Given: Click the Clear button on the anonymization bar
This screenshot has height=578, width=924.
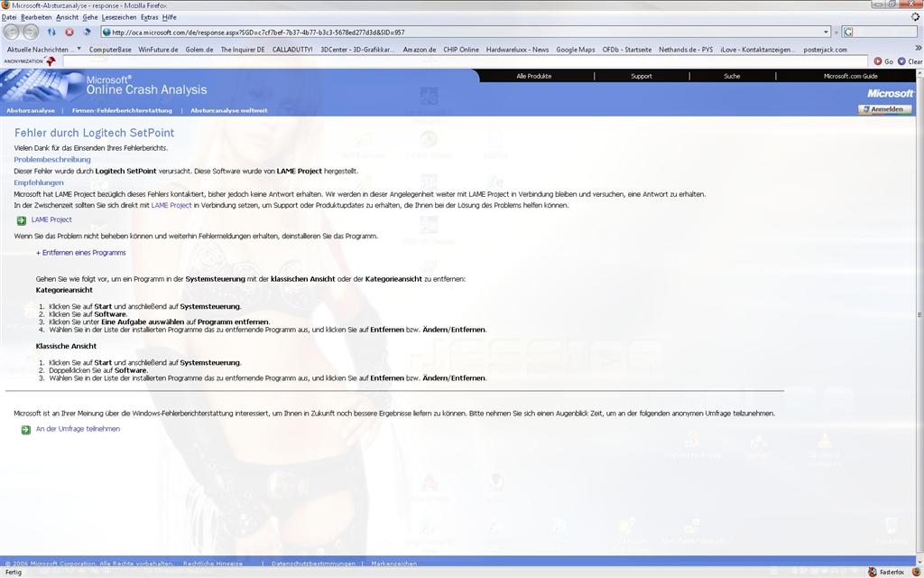Looking at the screenshot, I should (910, 61).
